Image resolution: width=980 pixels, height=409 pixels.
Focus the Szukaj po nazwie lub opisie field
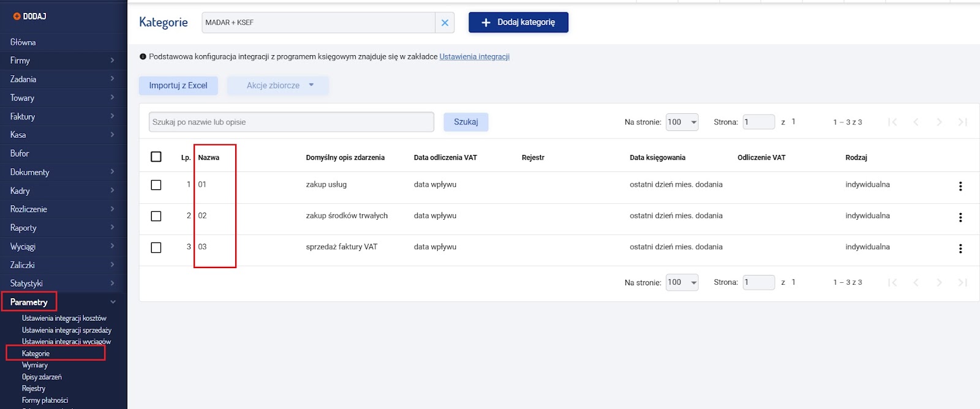[292, 122]
